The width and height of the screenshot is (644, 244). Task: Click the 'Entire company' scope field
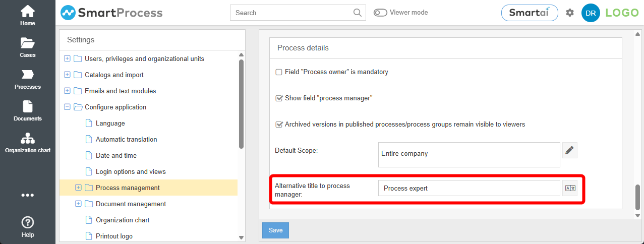click(469, 154)
